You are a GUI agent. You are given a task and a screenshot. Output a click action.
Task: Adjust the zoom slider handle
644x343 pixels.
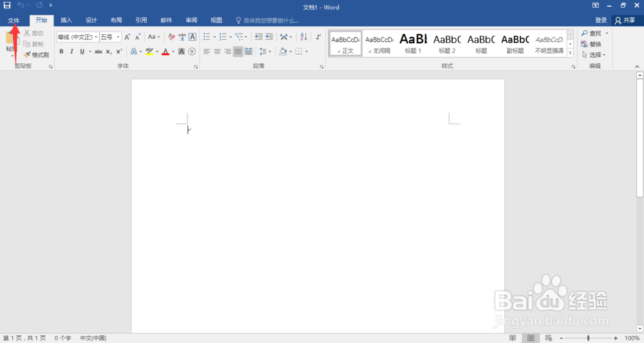point(588,338)
